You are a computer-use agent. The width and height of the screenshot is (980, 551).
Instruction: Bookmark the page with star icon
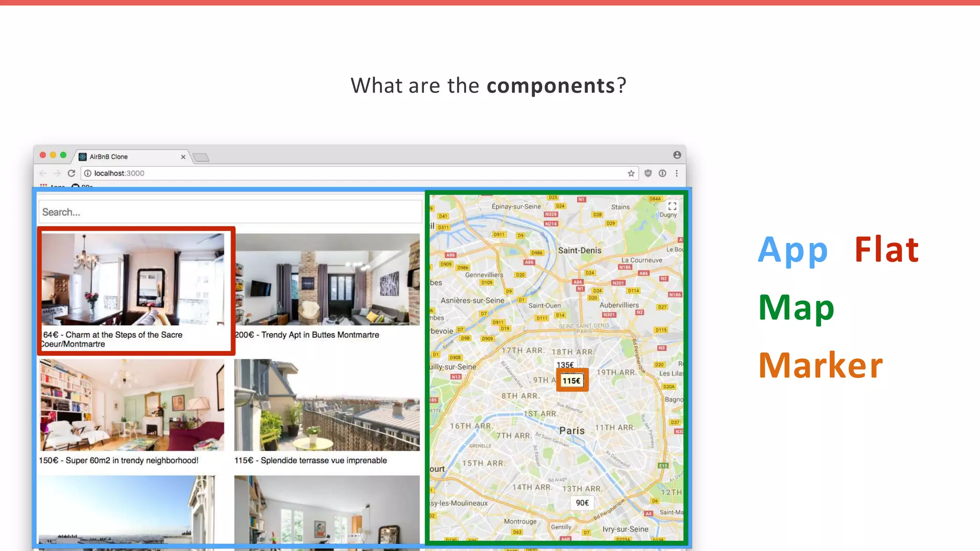point(631,173)
